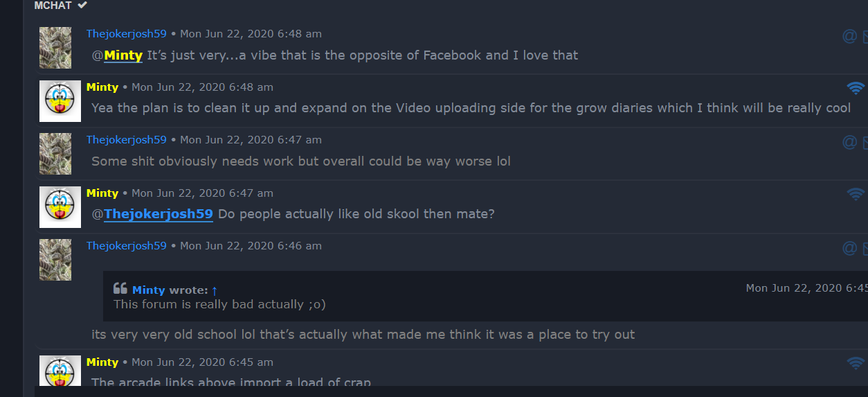Click the up arrow link in Minty's quote
The height and width of the screenshot is (397, 868).
click(x=215, y=290)
